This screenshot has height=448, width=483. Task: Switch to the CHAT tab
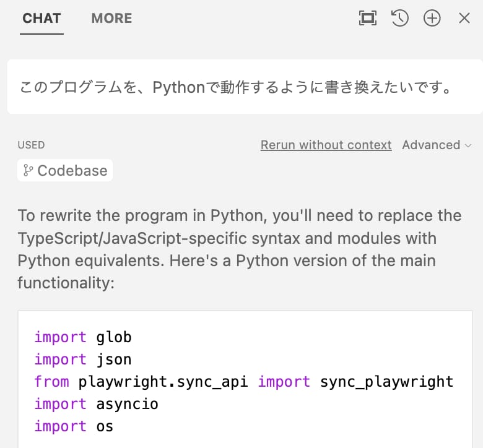point(41,19)
